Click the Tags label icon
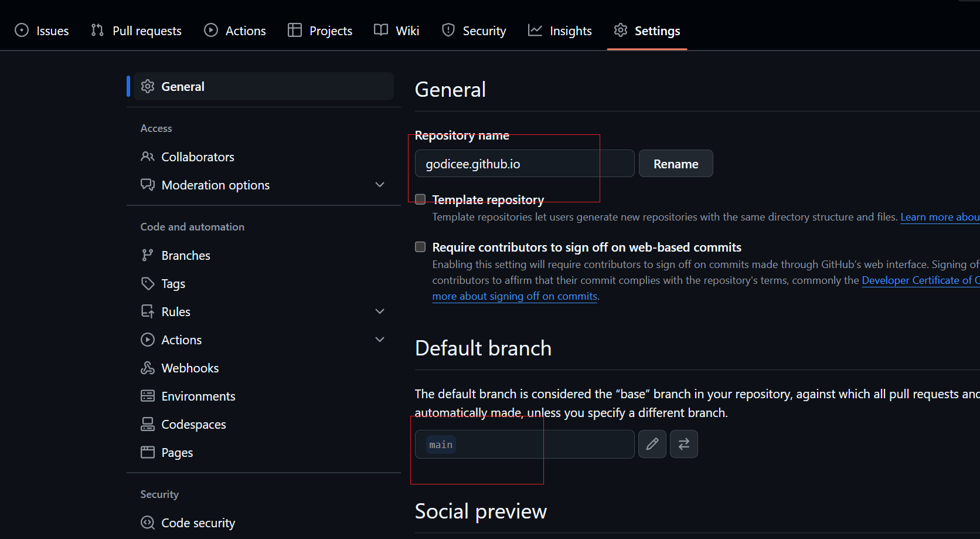Image resolution: width=980 pixels, height=539 pixels. click(148, 283)
